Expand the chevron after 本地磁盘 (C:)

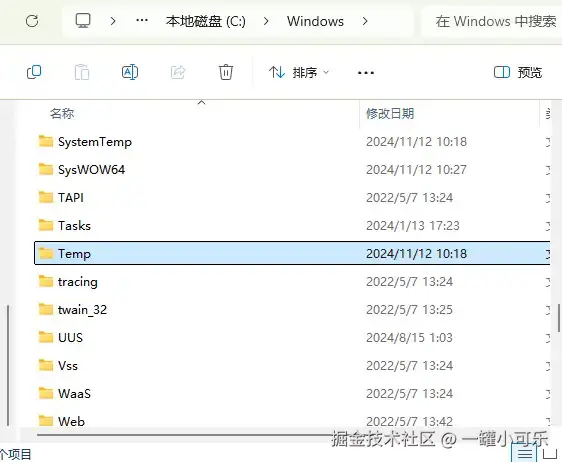coord(266,21)
